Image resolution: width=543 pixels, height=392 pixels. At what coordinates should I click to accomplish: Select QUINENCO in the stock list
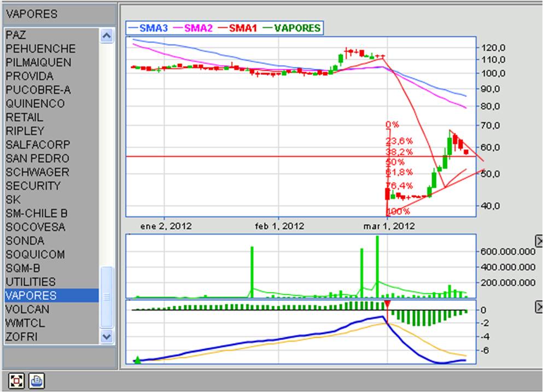[x=52, y=103]
